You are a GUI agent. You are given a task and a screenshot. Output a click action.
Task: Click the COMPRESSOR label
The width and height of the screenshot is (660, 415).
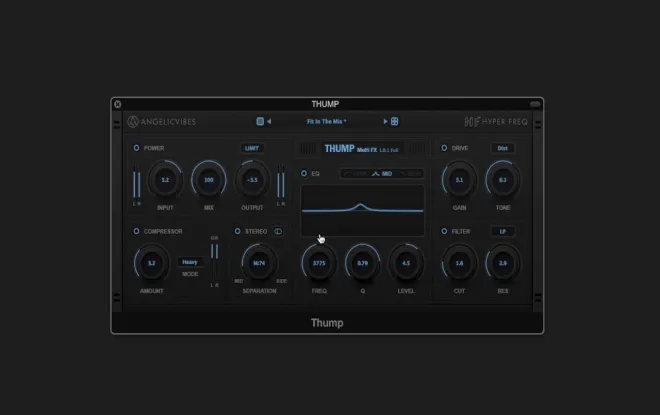(163, 231)
